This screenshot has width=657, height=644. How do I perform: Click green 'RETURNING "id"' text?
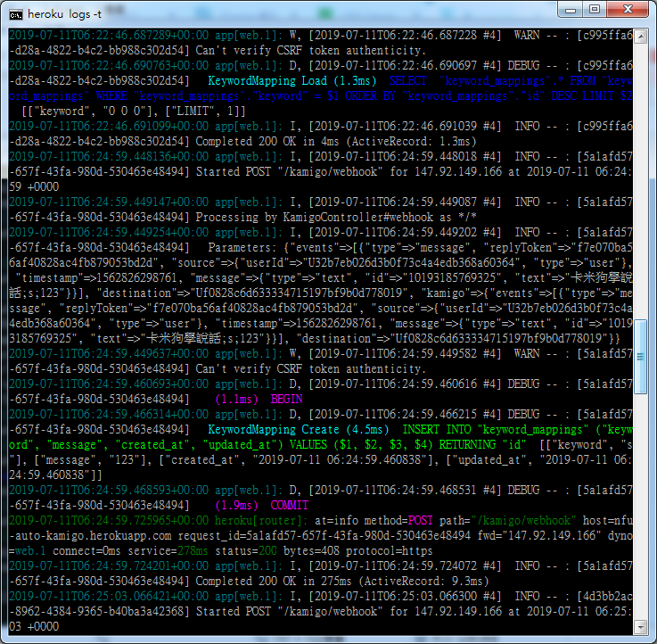click(x=480, y=444)
